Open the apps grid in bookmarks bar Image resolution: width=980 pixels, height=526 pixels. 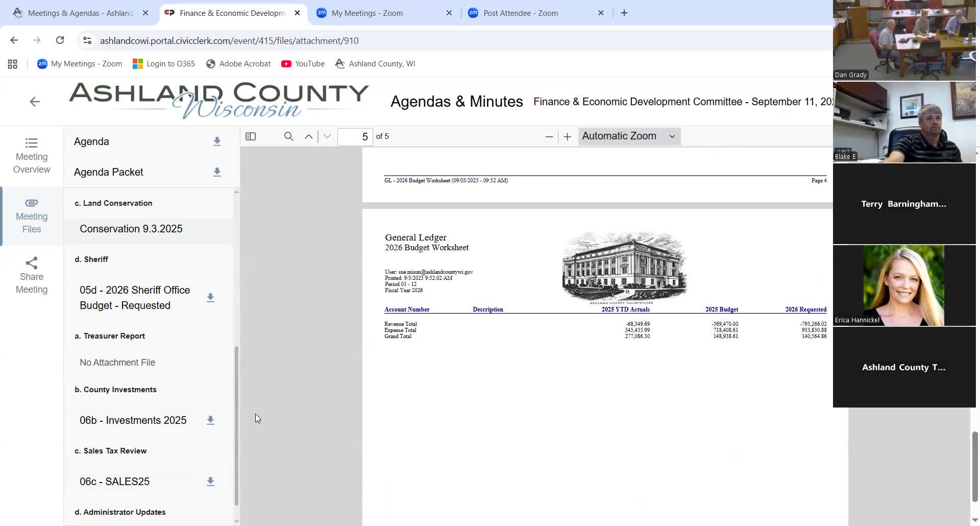click(13, 64)
